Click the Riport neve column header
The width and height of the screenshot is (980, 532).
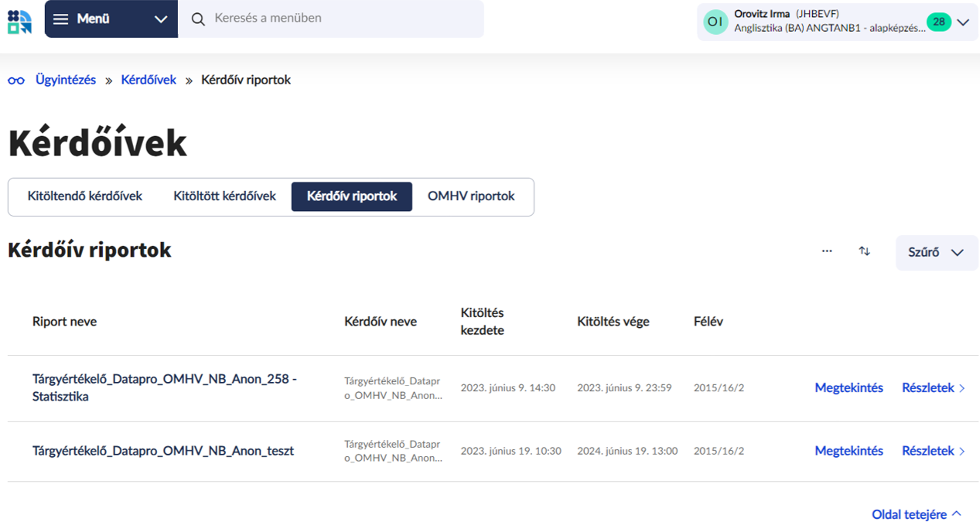tap(64, 322)
